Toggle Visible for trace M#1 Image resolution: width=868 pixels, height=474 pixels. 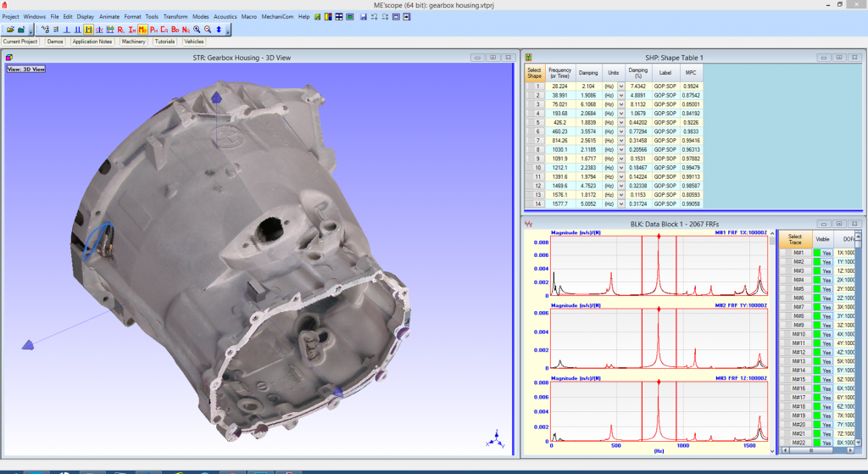pyautogui.click(x=823, y=253)
